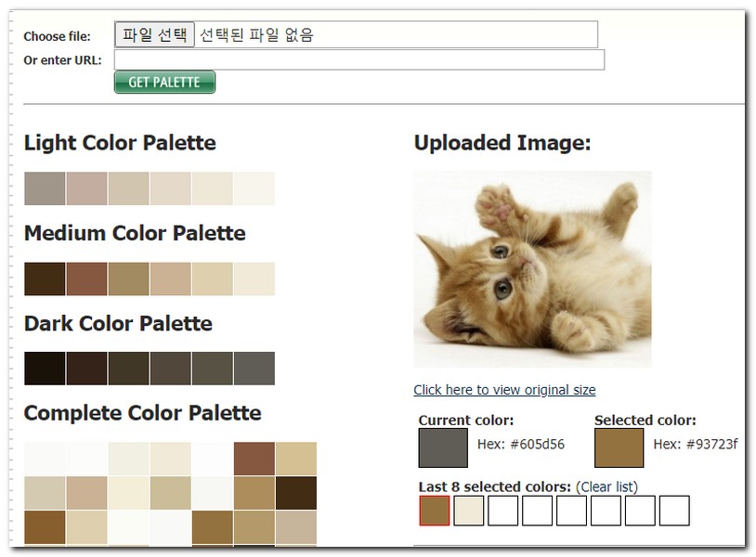Click the GET PALETTE button

(x=164, y=82)
